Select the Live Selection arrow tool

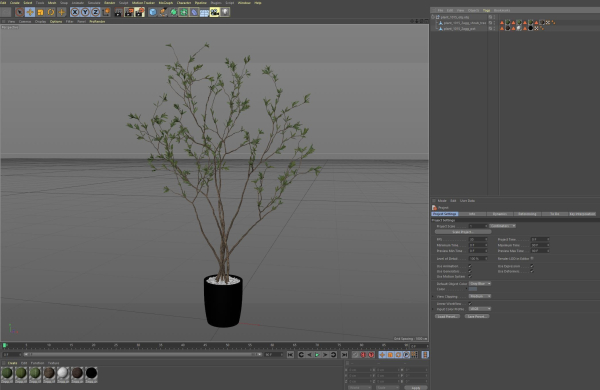coord(19,12)
